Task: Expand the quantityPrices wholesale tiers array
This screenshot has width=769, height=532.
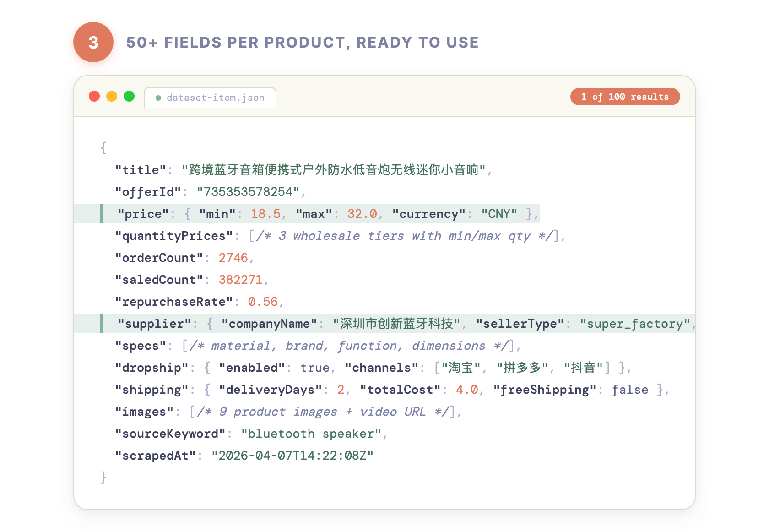Action: pos(406,236)
